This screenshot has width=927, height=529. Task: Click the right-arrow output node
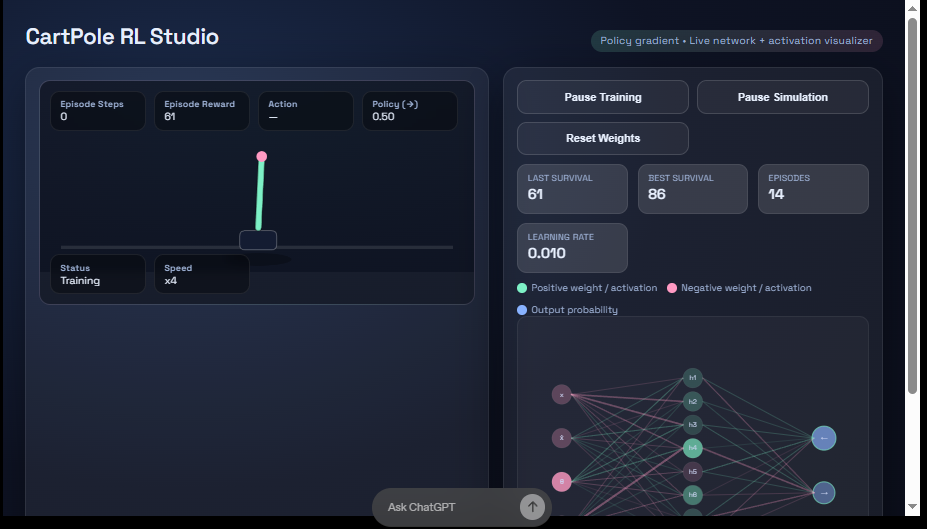824,493
